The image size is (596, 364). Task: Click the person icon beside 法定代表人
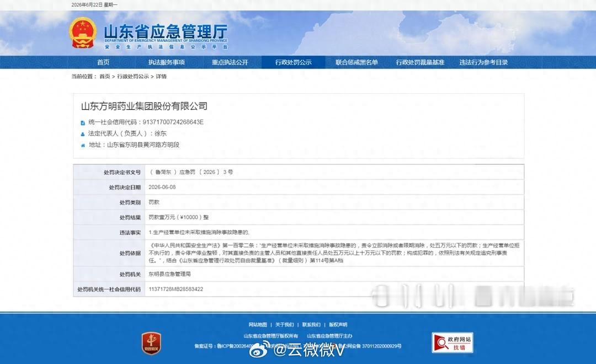(83, 134)
